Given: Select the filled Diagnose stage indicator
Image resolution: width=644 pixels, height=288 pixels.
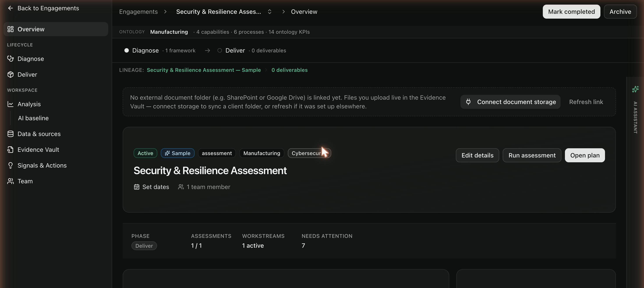Looking at the screenshot, I should tap(127, 51).
